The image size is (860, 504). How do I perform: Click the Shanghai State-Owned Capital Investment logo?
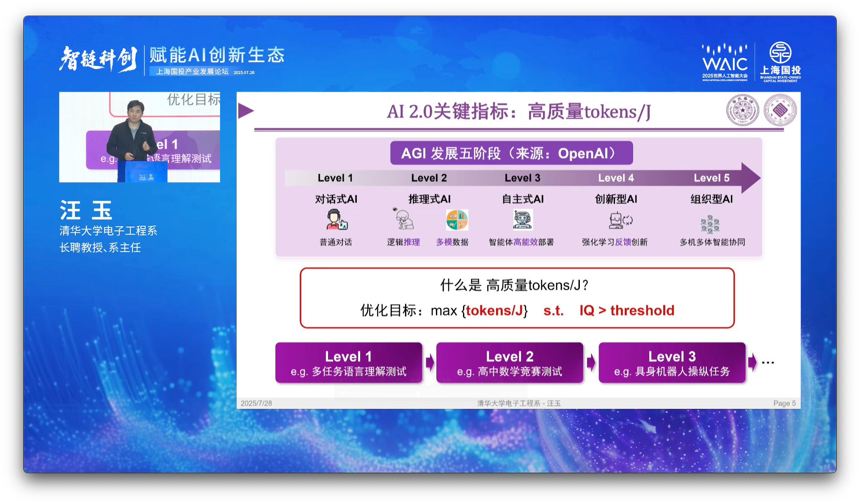click(x=780, y=62)
